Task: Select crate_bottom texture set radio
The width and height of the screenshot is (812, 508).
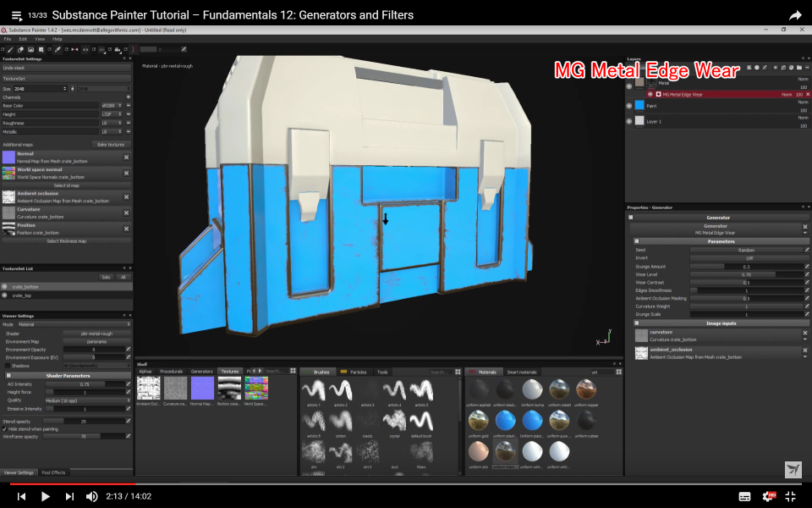Action: tap(5, 287)
